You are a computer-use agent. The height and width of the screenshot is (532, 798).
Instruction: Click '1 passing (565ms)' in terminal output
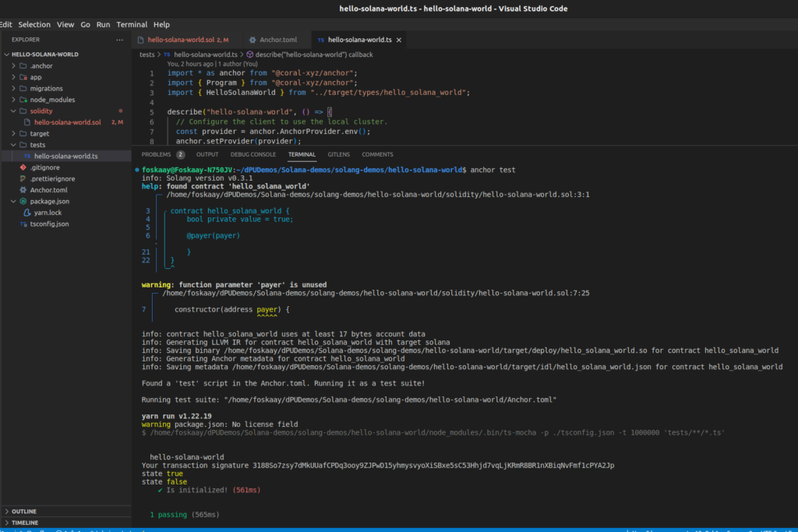click(x=185, y=515)
